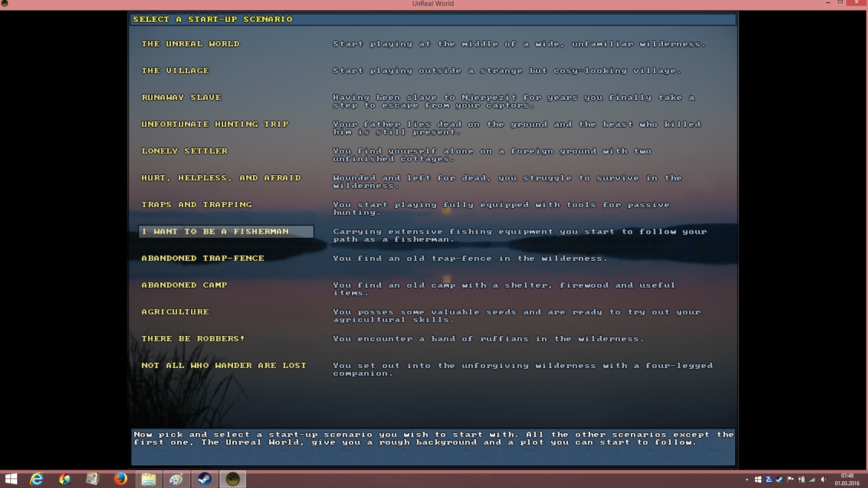
Task: Open the clock showing 07:48
Action: coord(847,479)
